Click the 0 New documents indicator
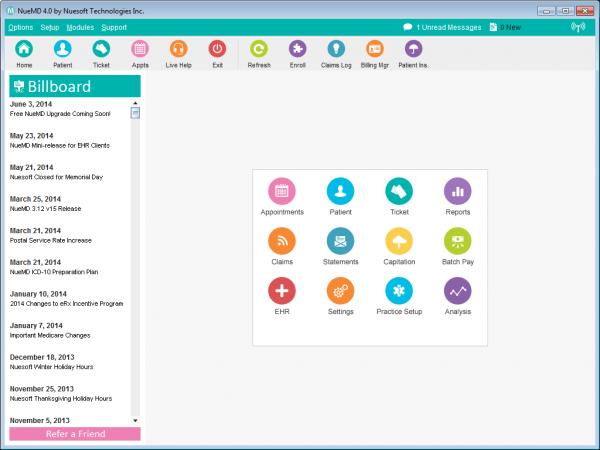The image size is (600, 450). pos(505,27)
